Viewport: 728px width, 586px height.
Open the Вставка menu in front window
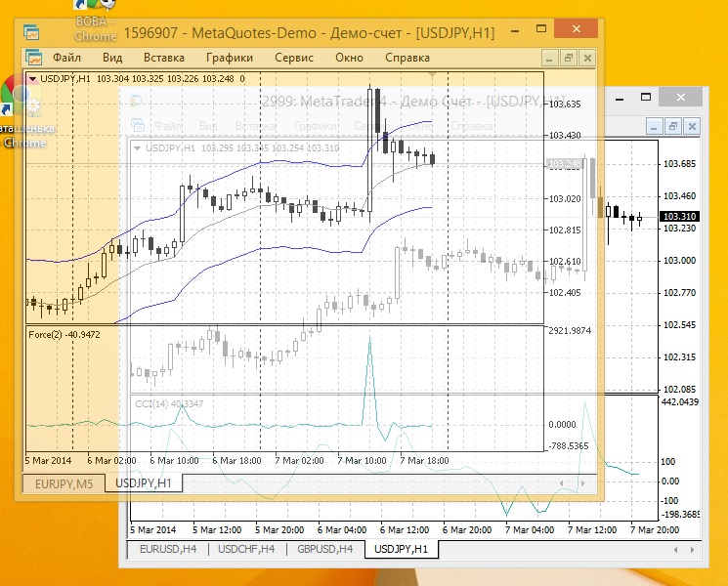click(164, 58)
